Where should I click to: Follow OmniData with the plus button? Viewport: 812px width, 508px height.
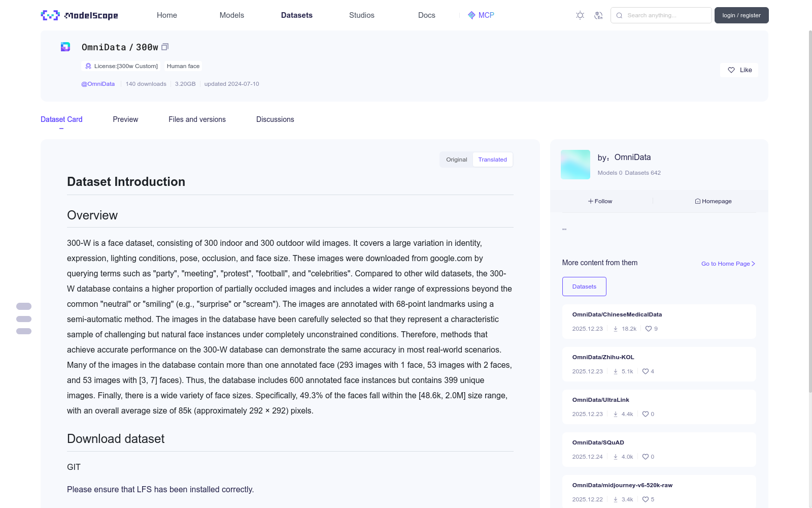[600, 201]
